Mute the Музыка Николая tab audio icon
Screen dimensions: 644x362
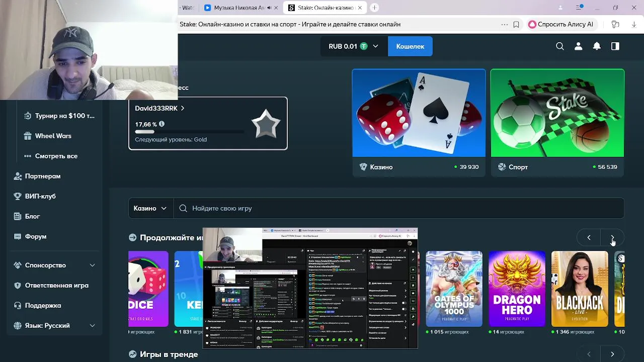270,8
